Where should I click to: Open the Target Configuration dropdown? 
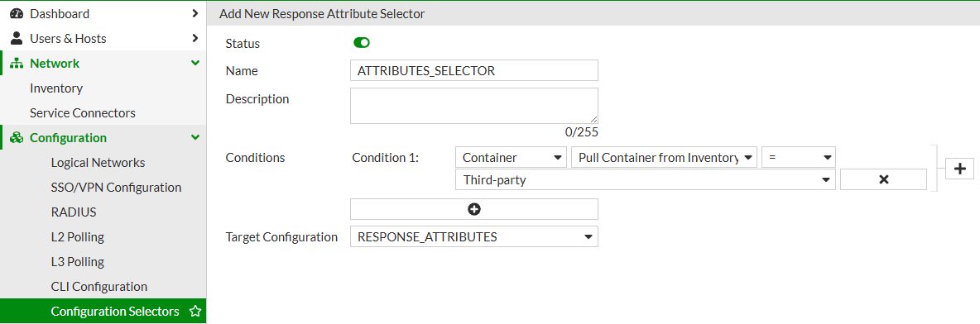coord(473,236)
